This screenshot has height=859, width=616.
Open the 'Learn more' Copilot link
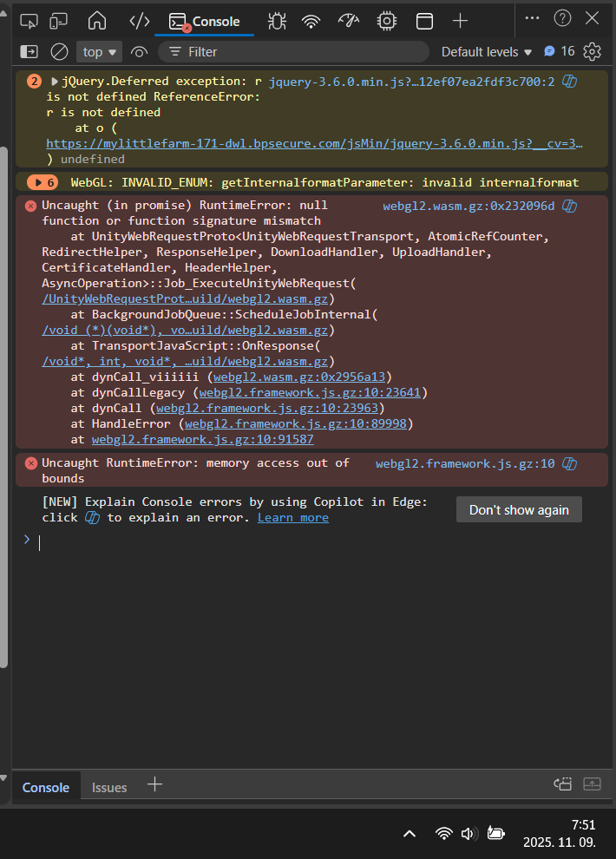pyautogui.click(x=293, y=517)
